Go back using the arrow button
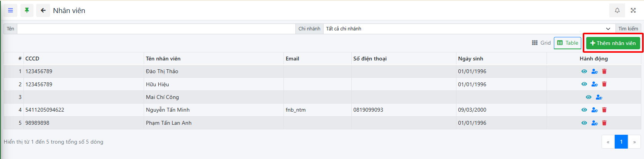Image resolution: width=644 pixels, height=159 pixels. pos(43,10)
